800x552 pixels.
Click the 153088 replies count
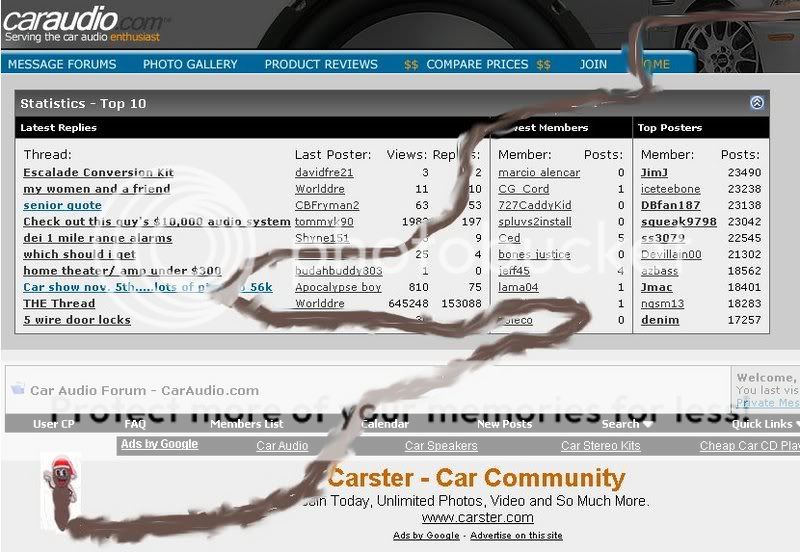(461, 303)
